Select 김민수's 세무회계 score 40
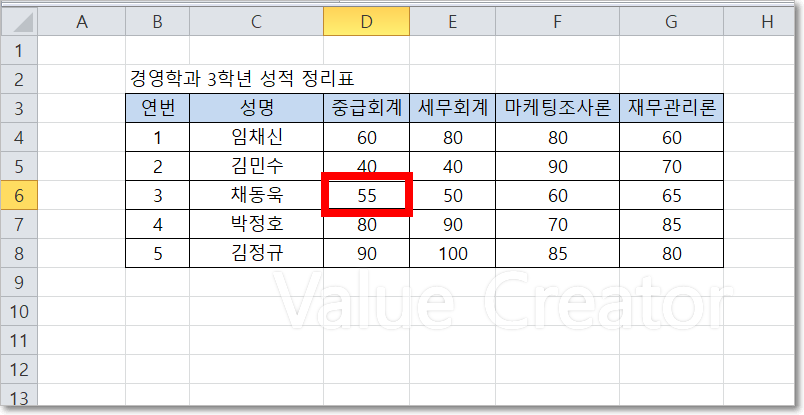Screen dimensions: 804x415 pos(452,166)
